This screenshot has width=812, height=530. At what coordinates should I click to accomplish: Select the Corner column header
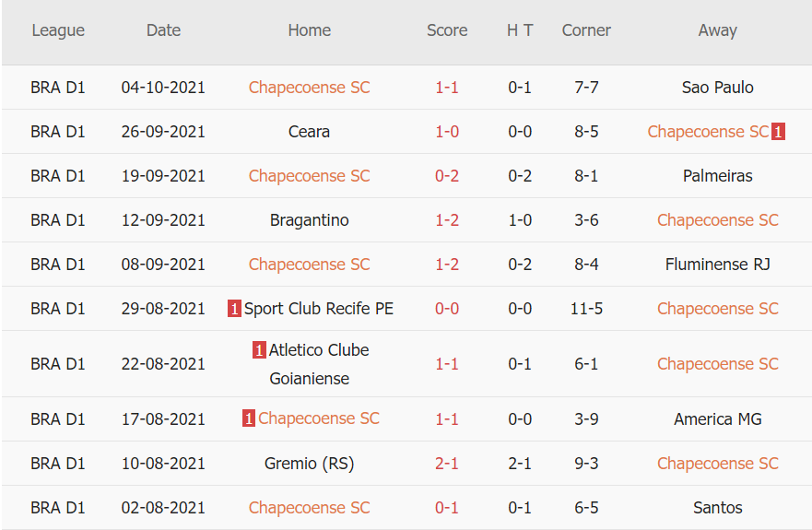(586, 30)
